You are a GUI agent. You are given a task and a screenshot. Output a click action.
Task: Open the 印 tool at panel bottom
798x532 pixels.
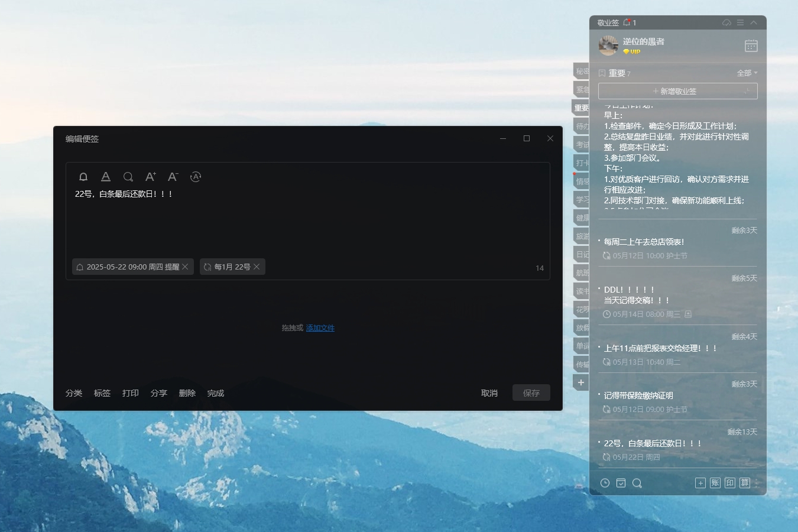point(730,483)
